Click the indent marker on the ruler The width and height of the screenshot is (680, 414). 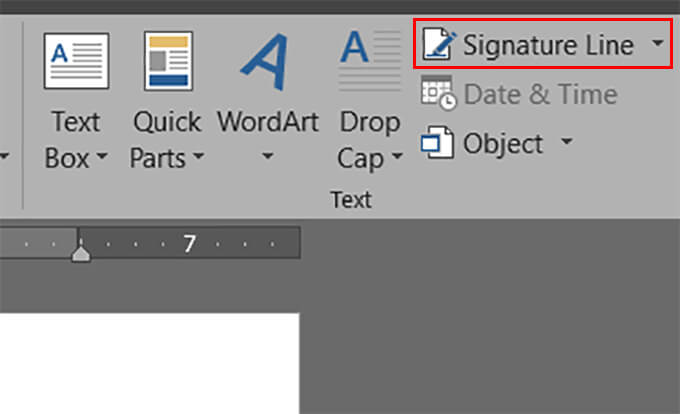(81, 252)
